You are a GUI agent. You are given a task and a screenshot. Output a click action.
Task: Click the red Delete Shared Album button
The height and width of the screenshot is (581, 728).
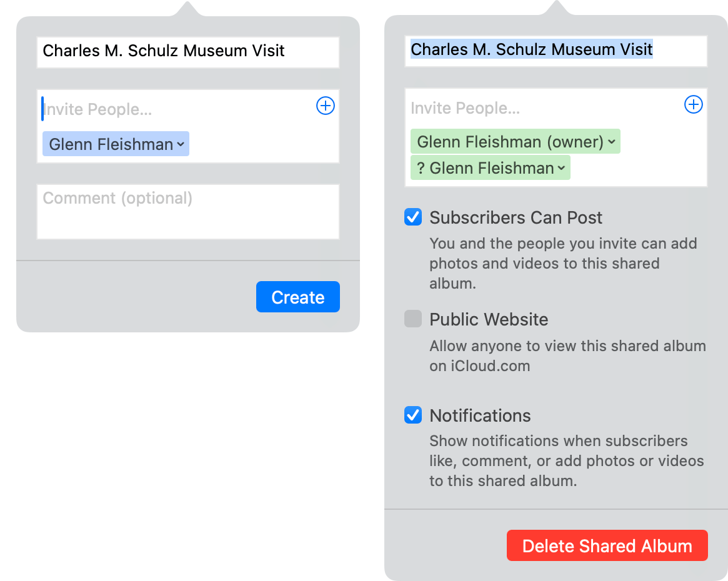tap(607, 546)
